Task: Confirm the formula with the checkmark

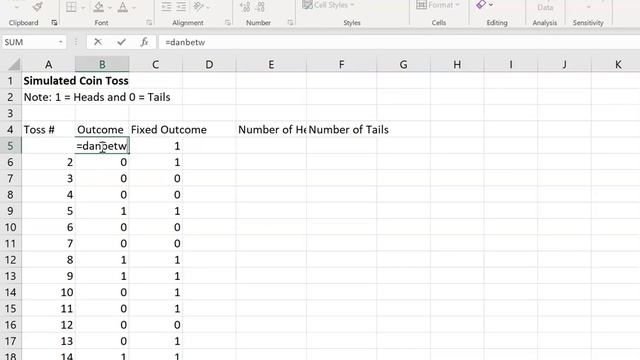Action: click(x=121, y=42)
